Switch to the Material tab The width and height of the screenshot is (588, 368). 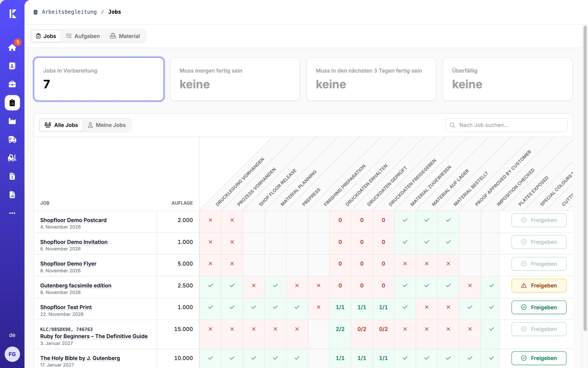(125, 36)
